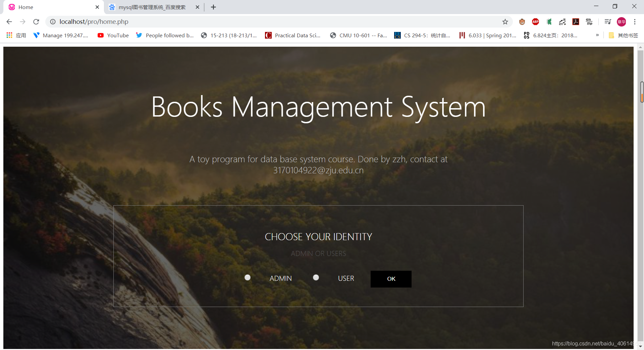Image resolution: width=644 pixels, height=350 pixels.
Task: Open the YouTube bookmark
Action: click(113, 35)
